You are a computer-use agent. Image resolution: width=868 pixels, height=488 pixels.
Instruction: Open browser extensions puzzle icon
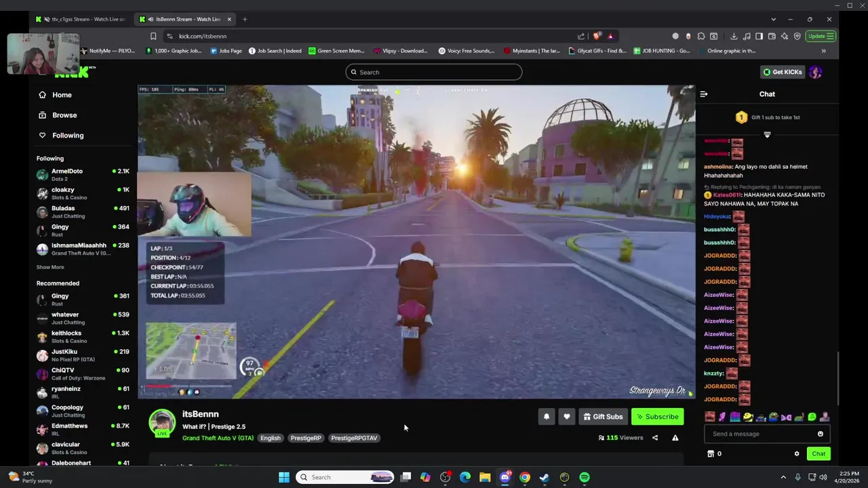click(x=701, y=36)
